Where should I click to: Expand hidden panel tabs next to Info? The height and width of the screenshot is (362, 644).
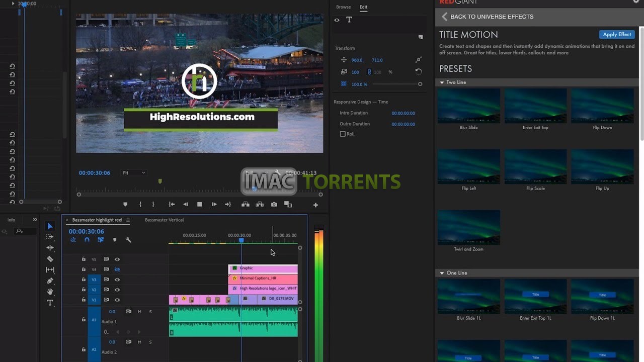(x=35, y=220)
